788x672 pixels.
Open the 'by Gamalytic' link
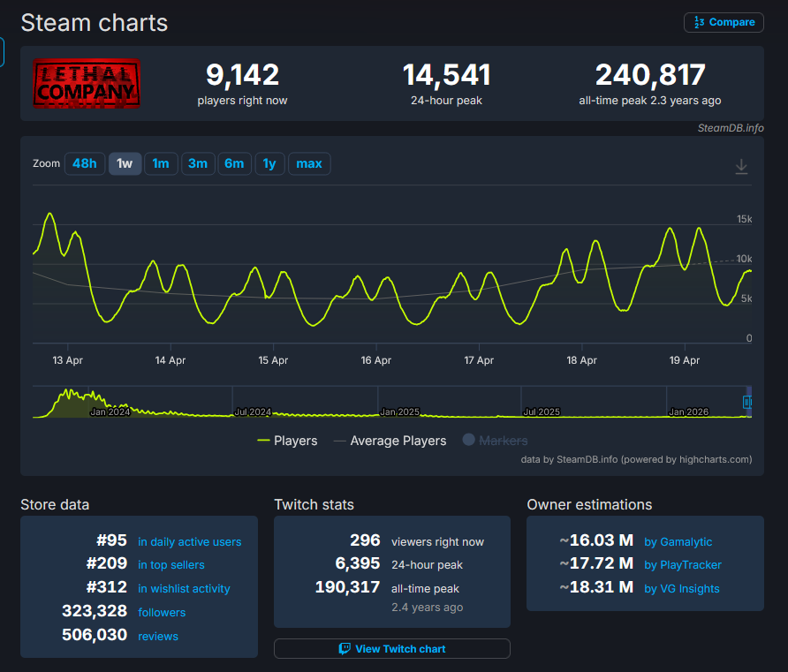[678, 542]
